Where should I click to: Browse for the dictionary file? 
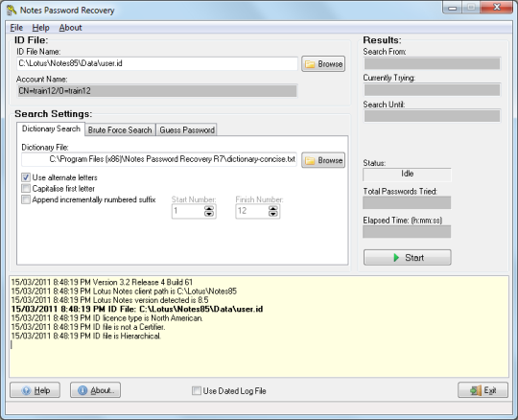click(323, 160)
